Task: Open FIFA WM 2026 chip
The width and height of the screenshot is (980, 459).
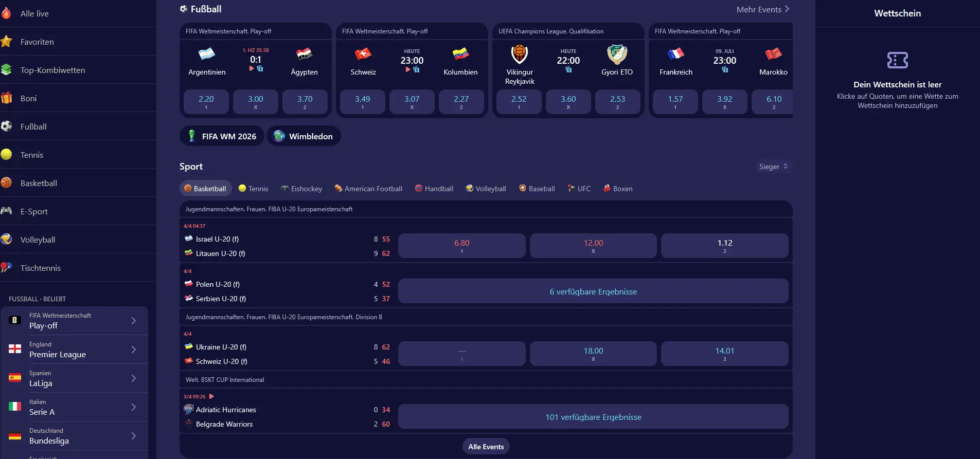Action: pos(222,136)
